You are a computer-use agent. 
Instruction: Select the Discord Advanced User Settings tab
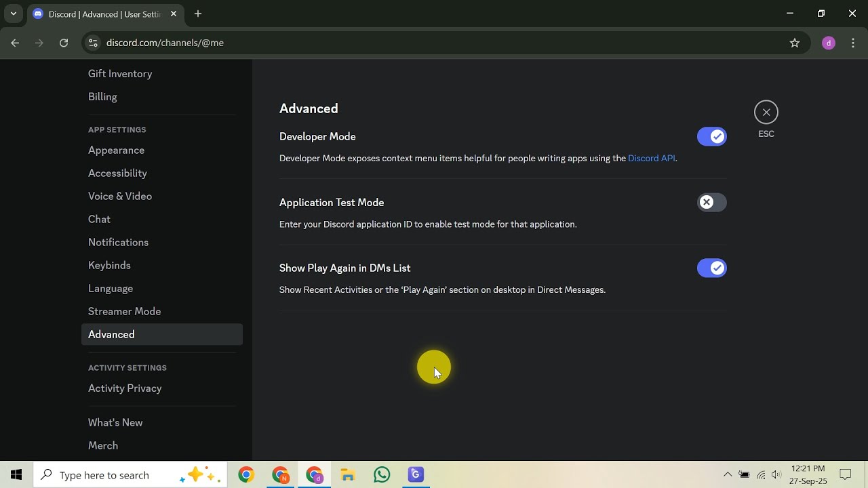[x=105, y=14]
